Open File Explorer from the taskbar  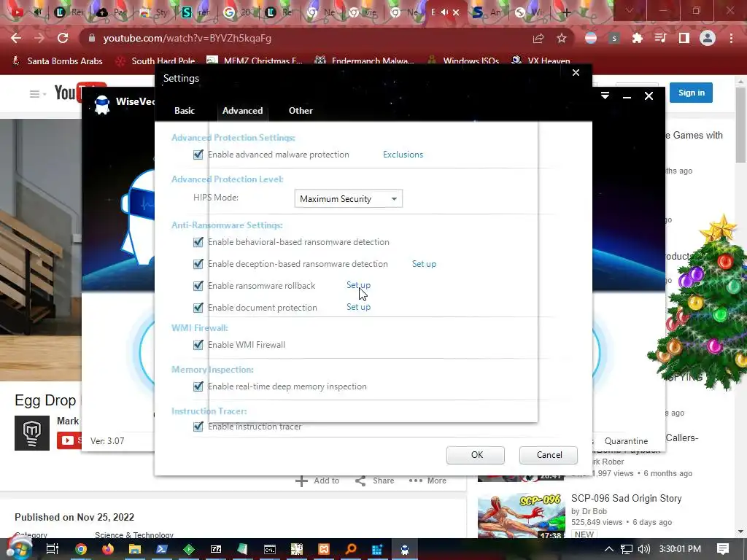[135, 549]
